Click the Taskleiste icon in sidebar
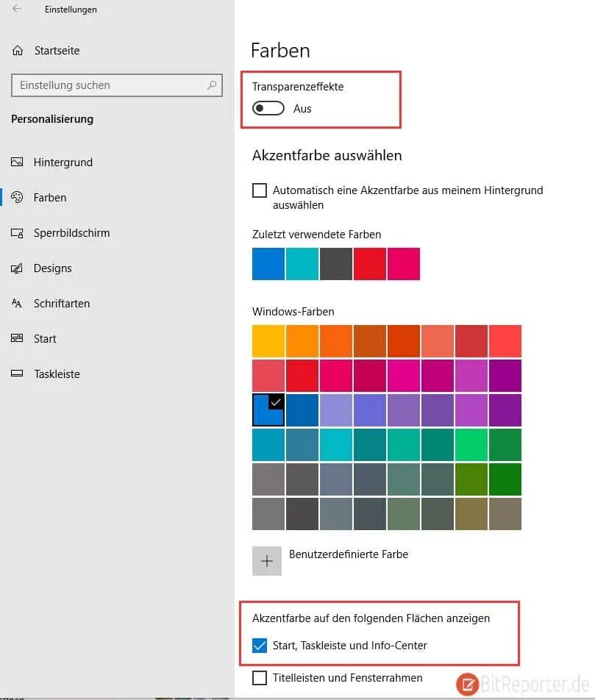Viewport: 595px width, 700px height. click(x=18, y=374)
